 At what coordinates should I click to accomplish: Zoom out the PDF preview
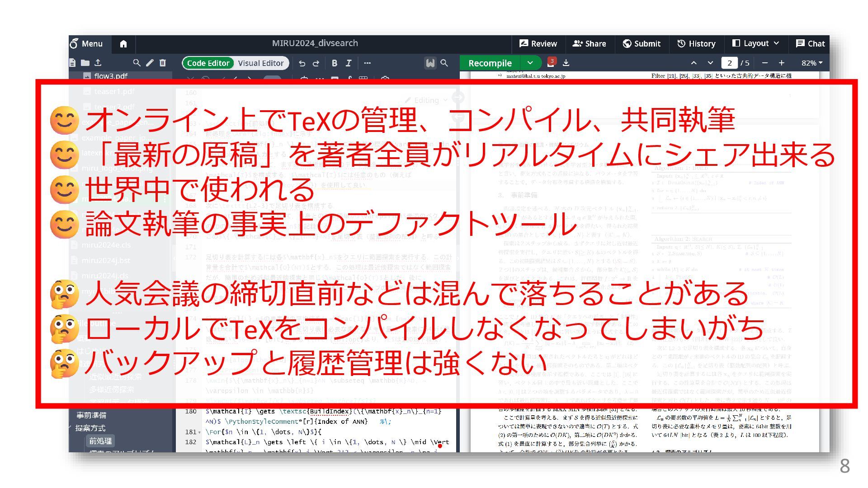(765, 63)
